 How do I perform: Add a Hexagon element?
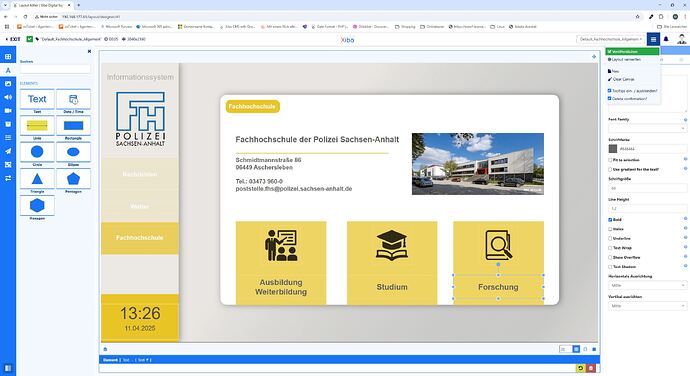tap(37, 206)
